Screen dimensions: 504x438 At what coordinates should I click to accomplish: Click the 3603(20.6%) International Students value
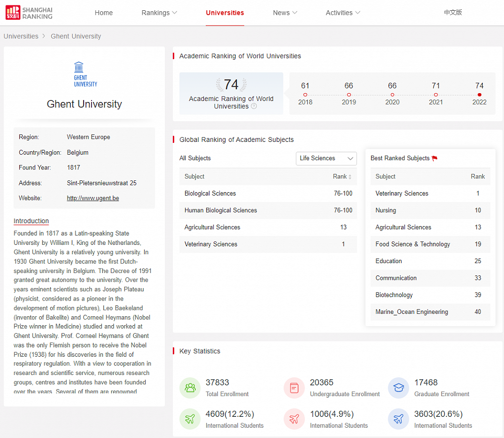tap(439, 414)
